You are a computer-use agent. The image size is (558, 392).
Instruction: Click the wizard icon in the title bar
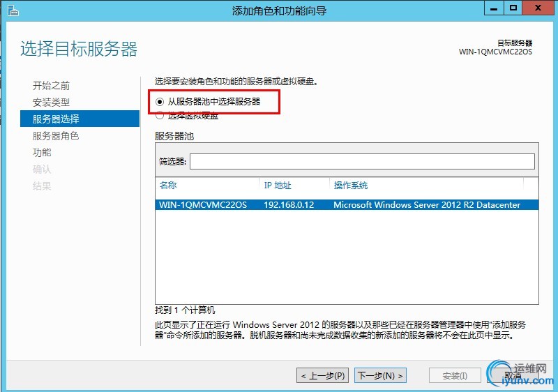pos(13,10)
